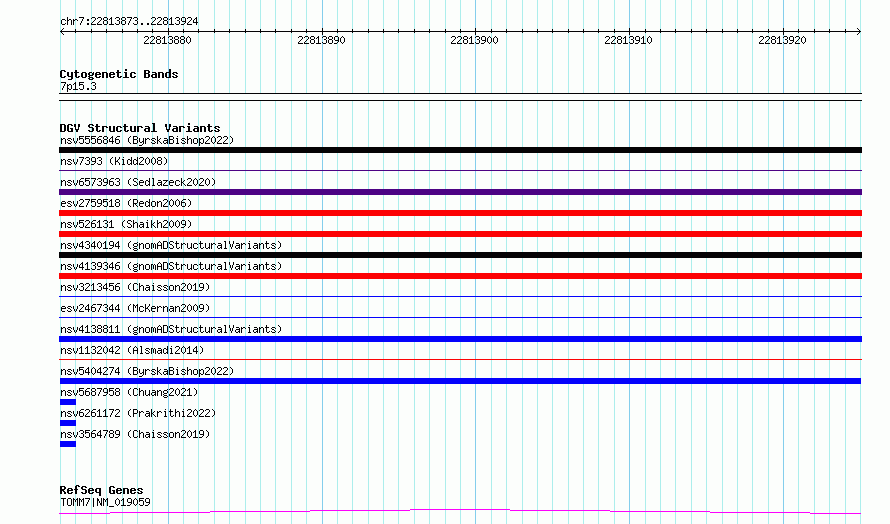890x524 pixels.
Task: Click the thin blue line under esv2467344
Action: pos(460,318)
